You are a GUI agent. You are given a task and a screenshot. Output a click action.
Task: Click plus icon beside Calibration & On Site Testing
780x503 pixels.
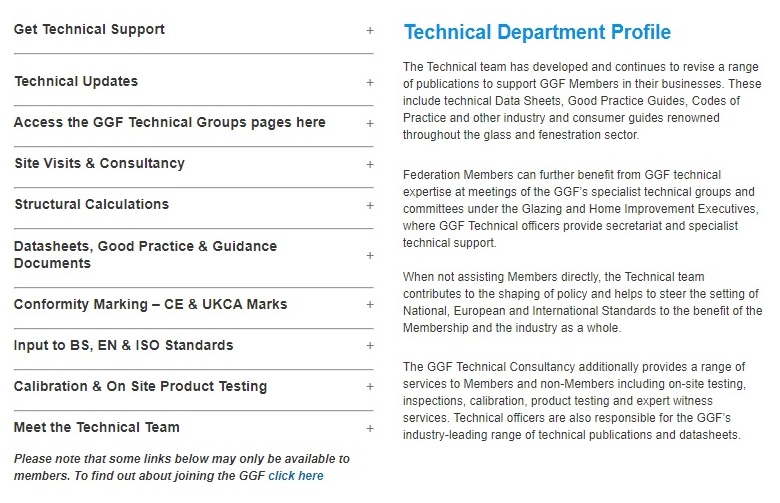click(x=370, y=387)
